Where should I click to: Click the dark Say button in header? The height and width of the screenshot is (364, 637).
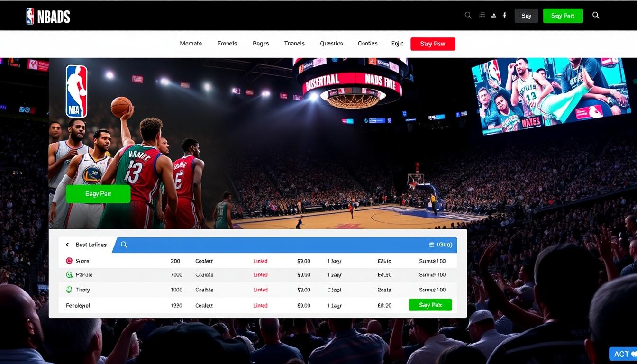coord(526,16)
